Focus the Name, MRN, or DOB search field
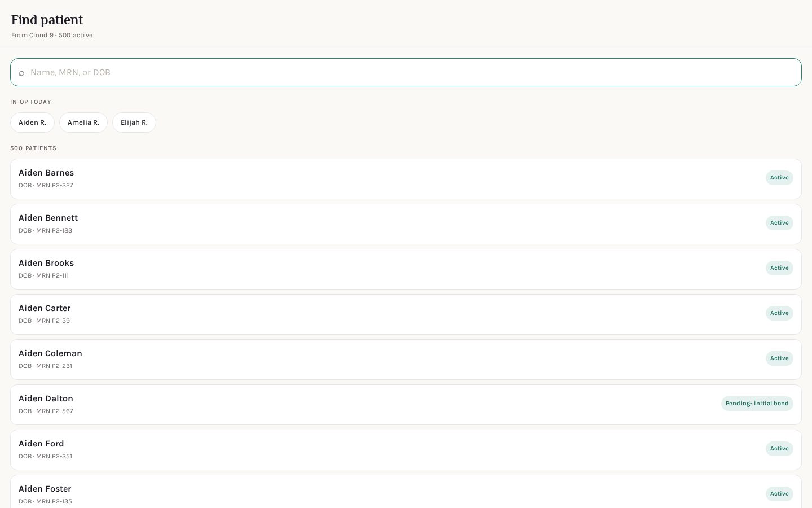 pos(406,72)
